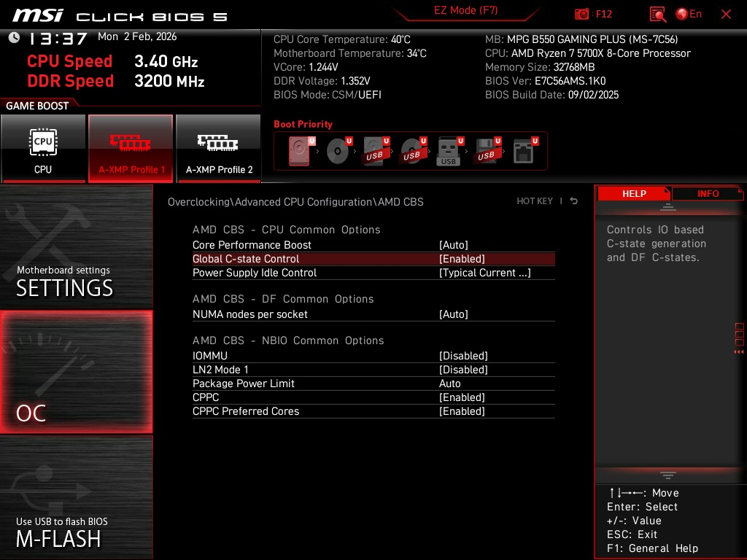
Task: Click the F12 screenshot camera icon
Action: click(581, 14)
